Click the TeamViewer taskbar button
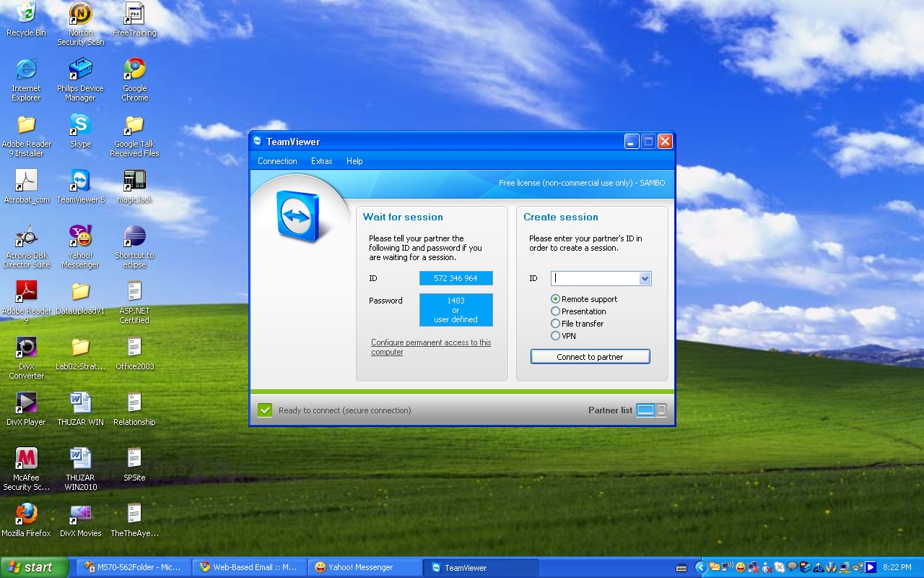Viewport: 924px width, 578px height. click(x=481, y=568)
